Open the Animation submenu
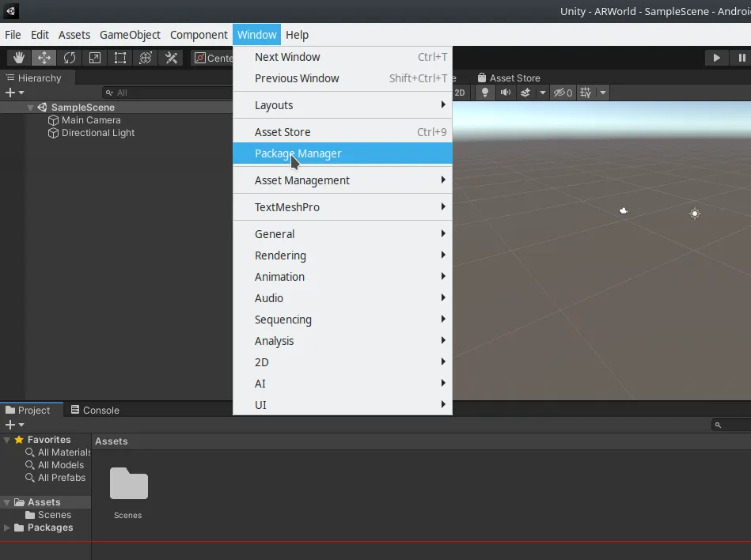The width and height of the screenshot is (751, 560). click(x=343, y=277)
